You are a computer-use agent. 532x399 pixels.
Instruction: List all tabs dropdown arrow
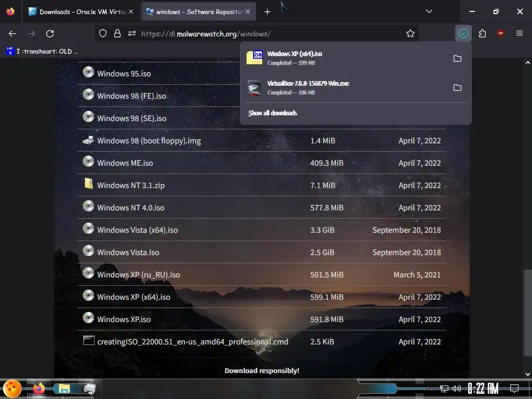pyautogui.click(x=429, y=11)
